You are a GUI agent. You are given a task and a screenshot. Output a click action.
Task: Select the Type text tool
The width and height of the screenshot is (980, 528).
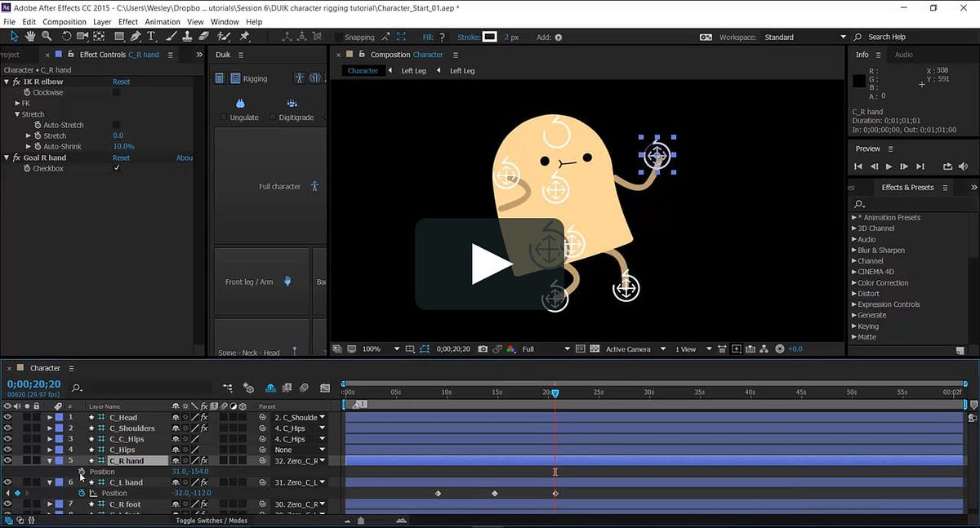coord(151,37)
